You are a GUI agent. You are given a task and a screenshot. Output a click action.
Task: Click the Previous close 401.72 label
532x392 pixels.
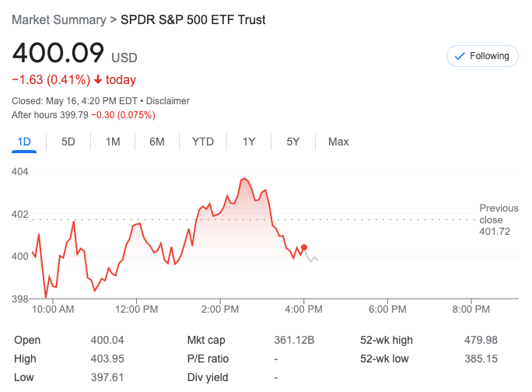point(499,220)
